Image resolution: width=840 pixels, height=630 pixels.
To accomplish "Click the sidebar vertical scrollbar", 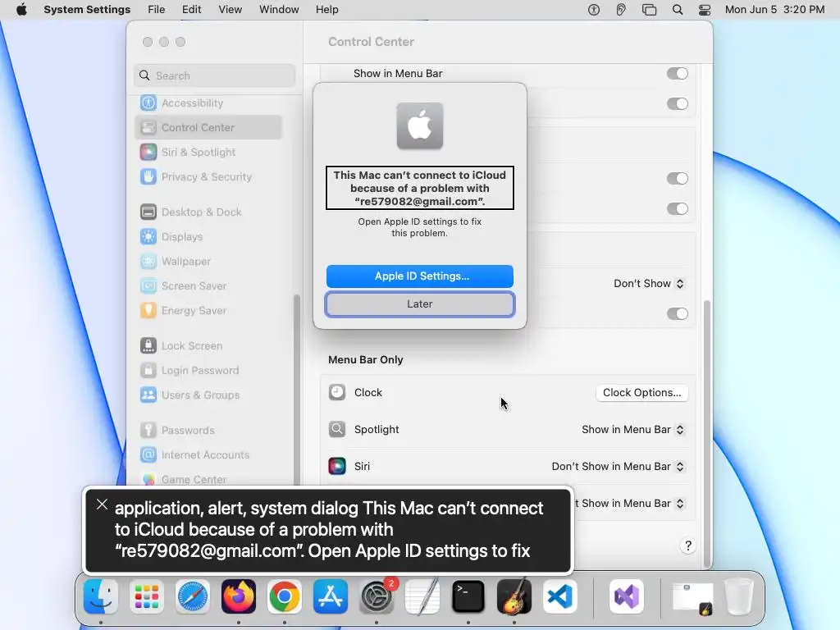I will [296, 390].
